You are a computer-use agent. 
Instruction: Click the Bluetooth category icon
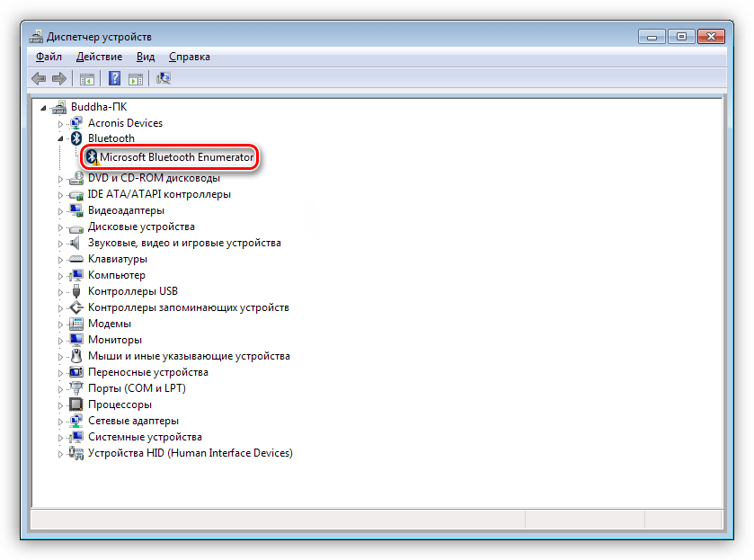coord(76,138)
